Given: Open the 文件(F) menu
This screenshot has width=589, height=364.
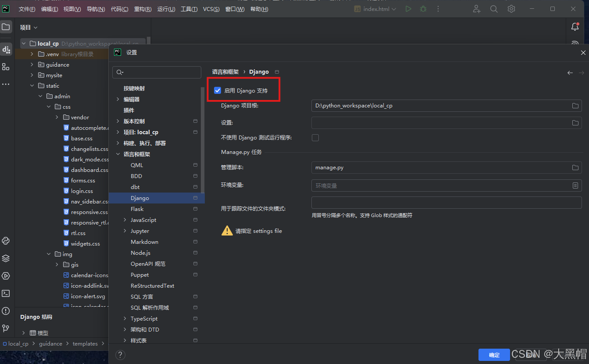Looking at the screenshot, I should pyautogui.click(x=27, y=9).
